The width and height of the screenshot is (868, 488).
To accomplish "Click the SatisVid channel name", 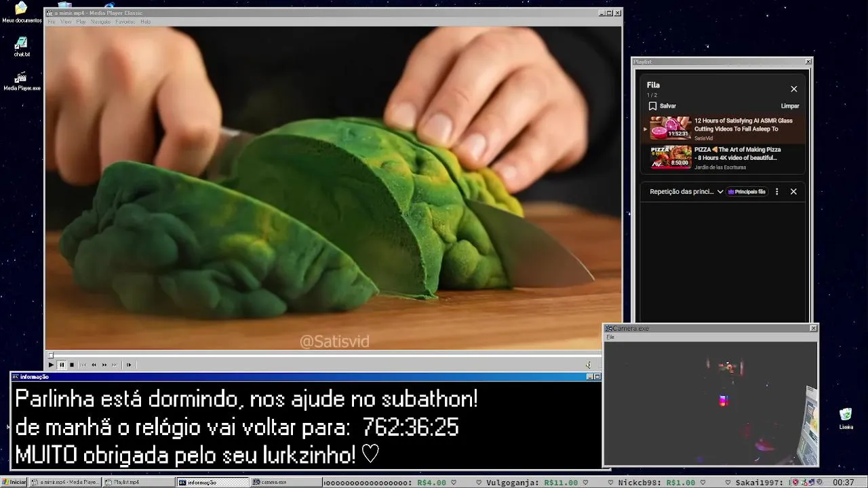I will pyautogui.click(x=703, y=138).
